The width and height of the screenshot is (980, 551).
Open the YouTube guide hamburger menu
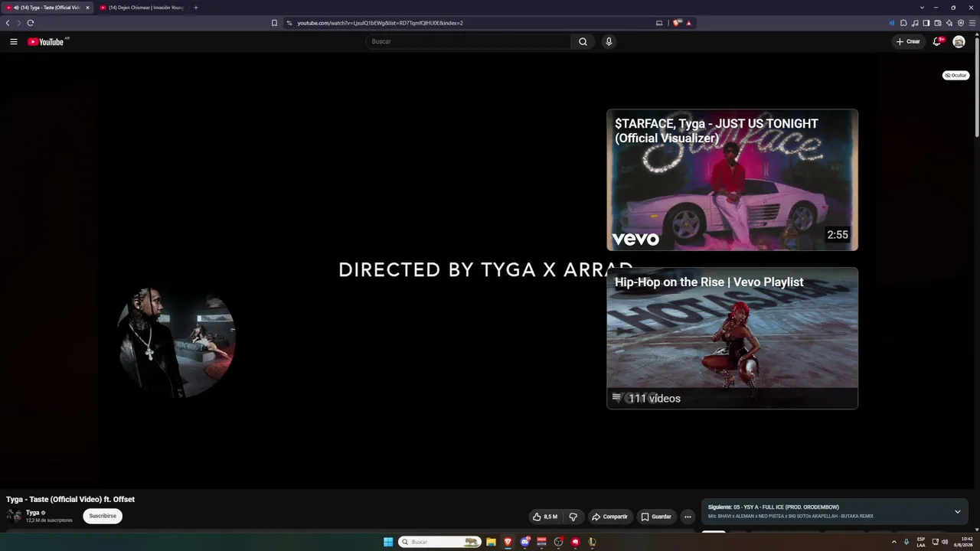[x=14, y=41]
